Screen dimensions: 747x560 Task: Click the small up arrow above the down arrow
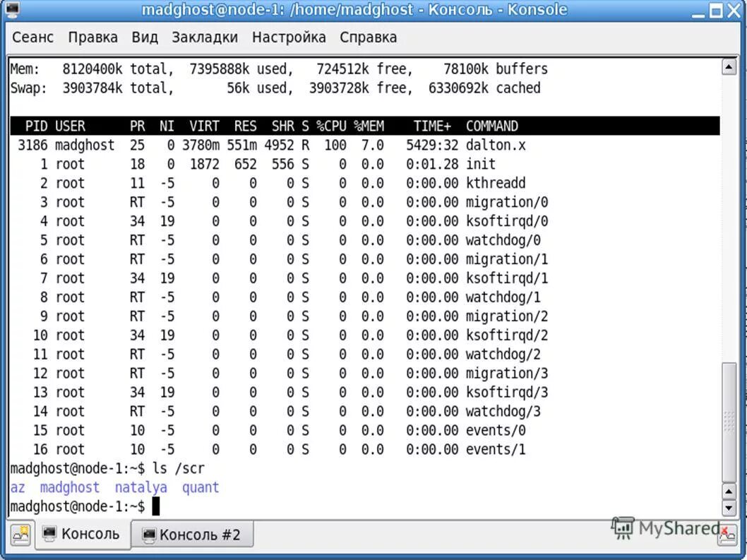[x=729, y=492]
